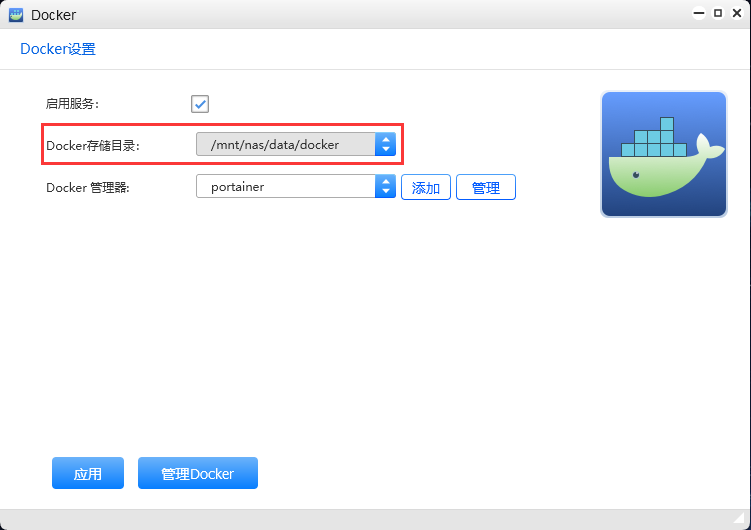Click the Docker存储目录 label
Viewport: 751px width, 530px height.
93,146
